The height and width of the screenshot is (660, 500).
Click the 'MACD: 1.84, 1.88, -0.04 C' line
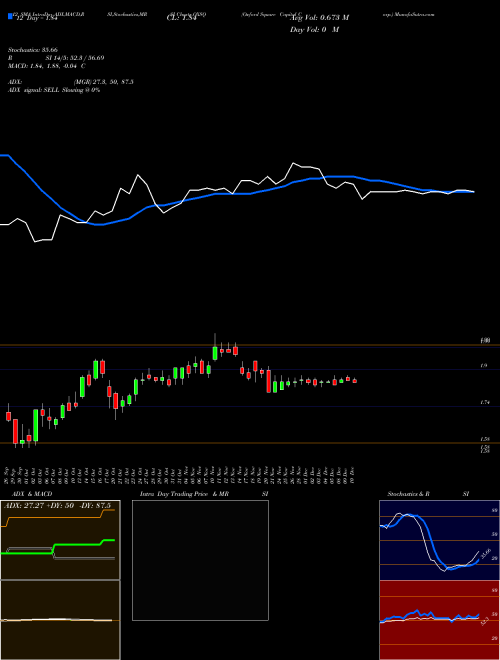click(47, 66)
